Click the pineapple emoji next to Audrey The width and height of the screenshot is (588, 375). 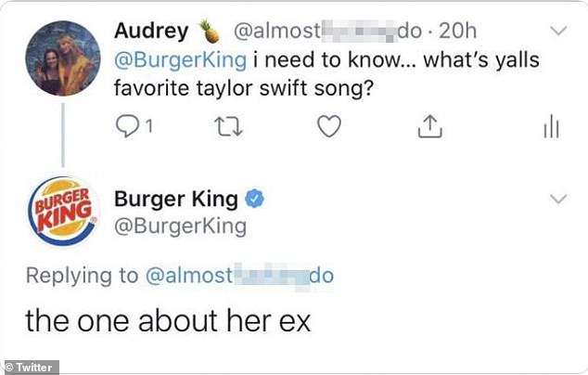[x=209, y=32]
